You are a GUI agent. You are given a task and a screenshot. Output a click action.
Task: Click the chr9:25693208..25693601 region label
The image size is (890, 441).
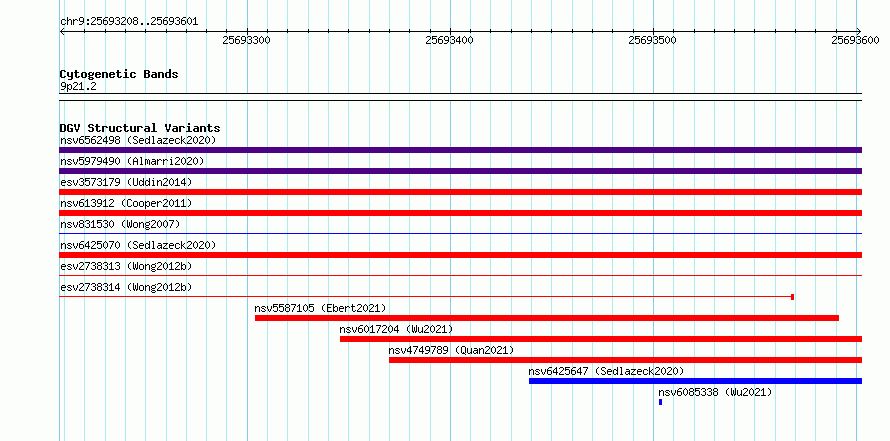[129, 22]
